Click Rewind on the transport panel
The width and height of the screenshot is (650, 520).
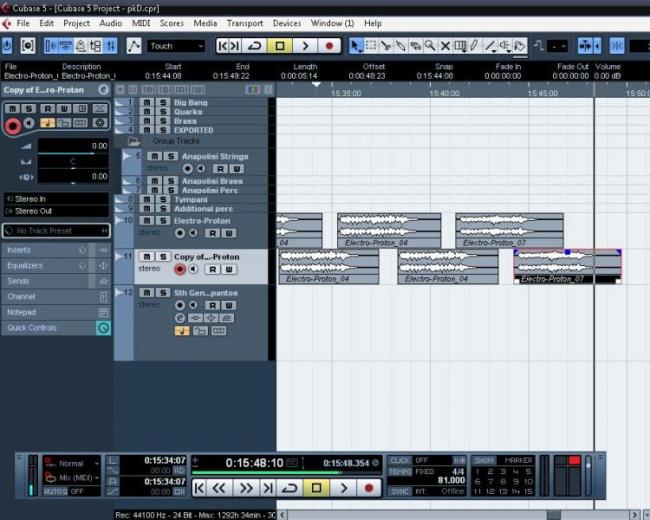point(218,488)
